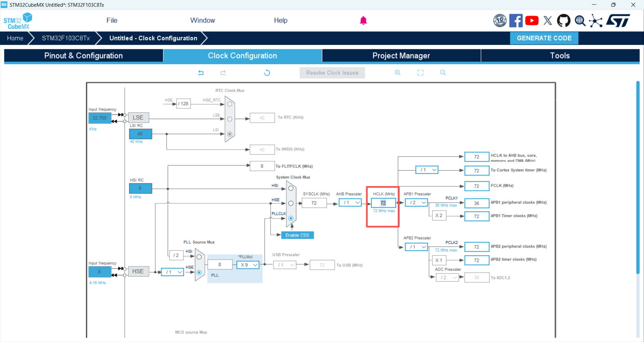Select the Clock Configuration tab

pos(243,56)
